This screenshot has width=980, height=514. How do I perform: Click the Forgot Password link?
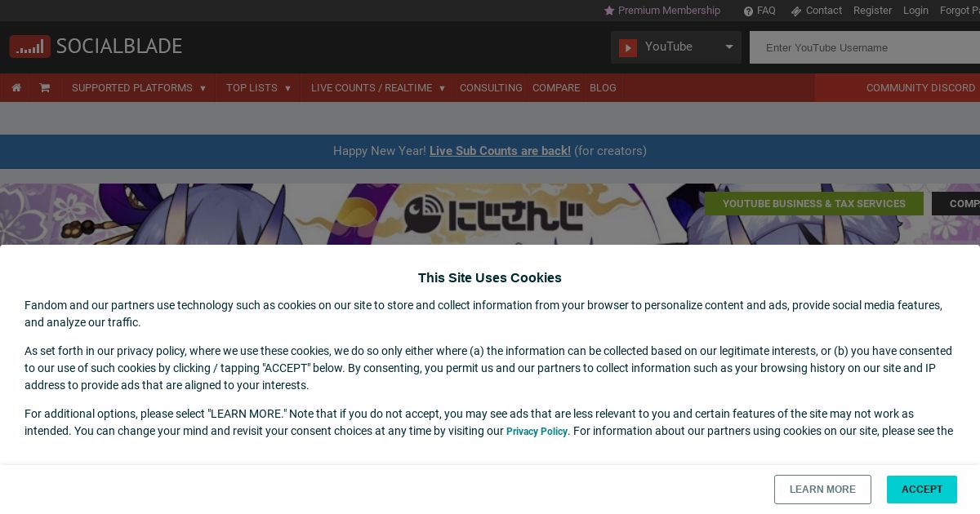[x=960, y=11]
